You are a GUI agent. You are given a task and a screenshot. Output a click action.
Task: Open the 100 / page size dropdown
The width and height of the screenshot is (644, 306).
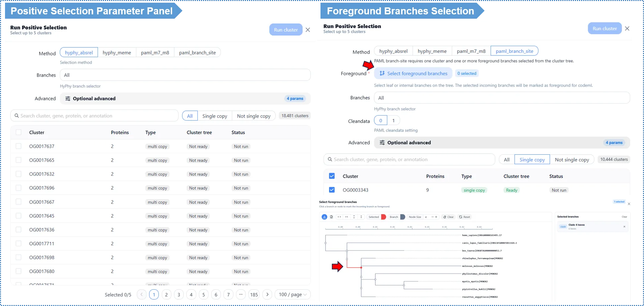pos(293,294)
